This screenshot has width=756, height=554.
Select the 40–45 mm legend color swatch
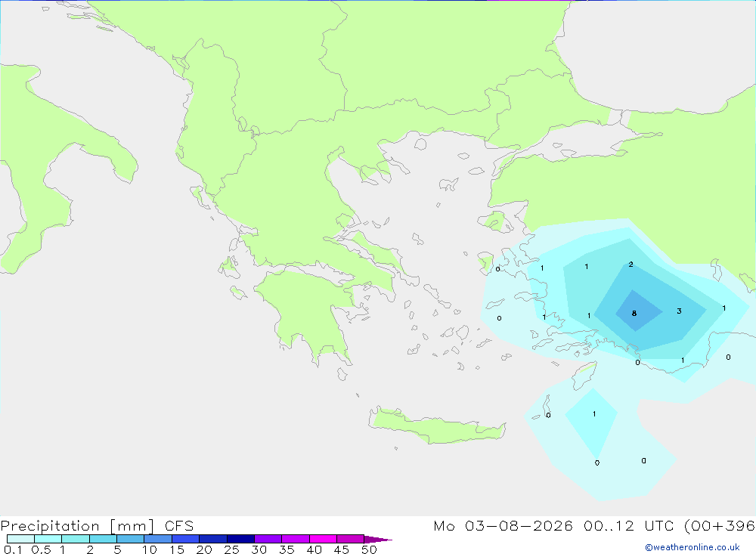[323, 539]
